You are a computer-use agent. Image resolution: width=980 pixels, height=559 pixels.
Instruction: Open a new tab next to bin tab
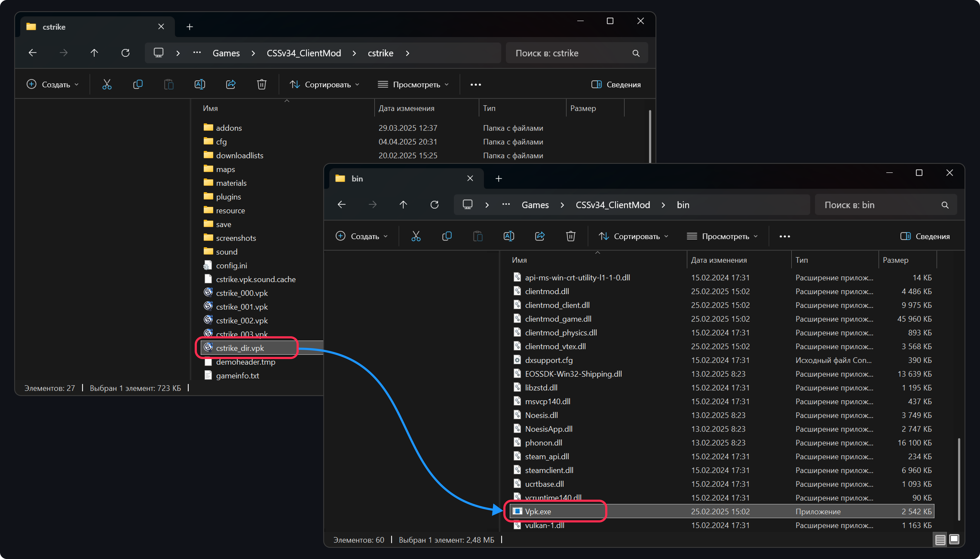498,178
